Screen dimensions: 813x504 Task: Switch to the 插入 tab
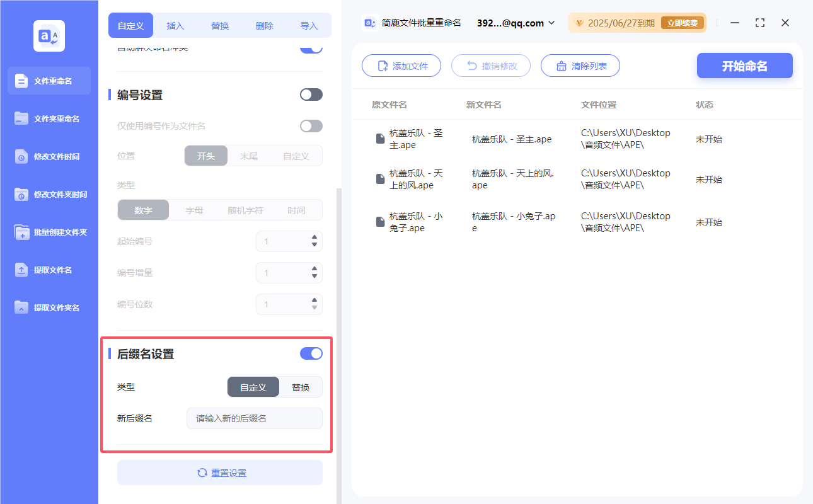click(x=175, y=25)
